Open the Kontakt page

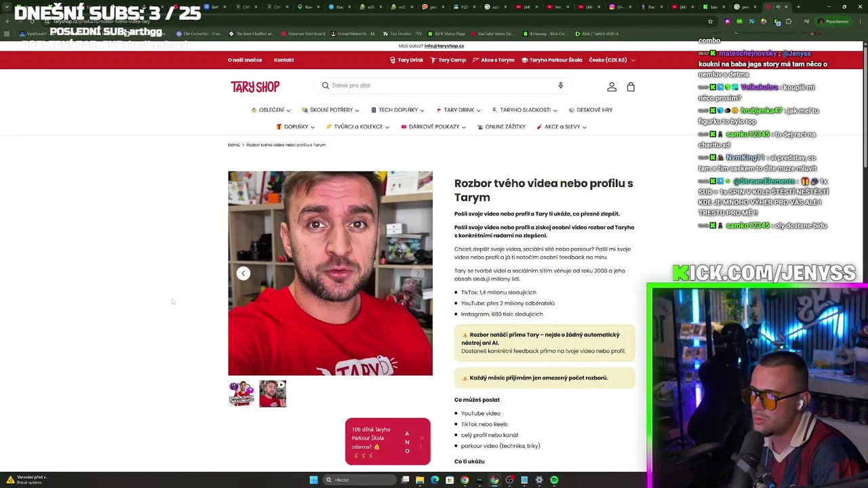[283, 60]
